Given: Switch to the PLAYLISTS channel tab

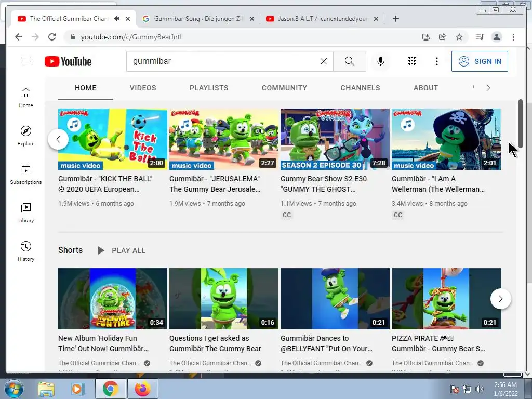Looking at the screenshot, I should (x=209, y=88).
